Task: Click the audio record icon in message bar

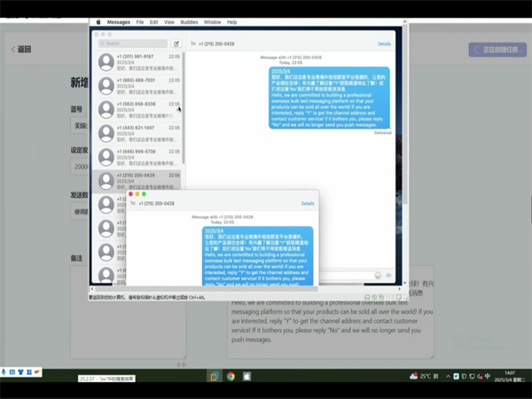Action: pyautogui.click(x=389, y=275)
